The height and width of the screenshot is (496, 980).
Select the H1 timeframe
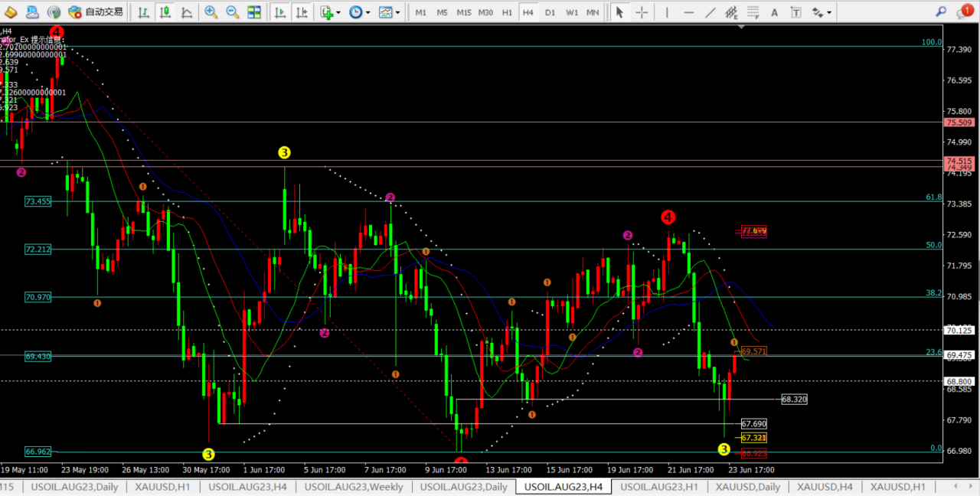pos(507,12)
